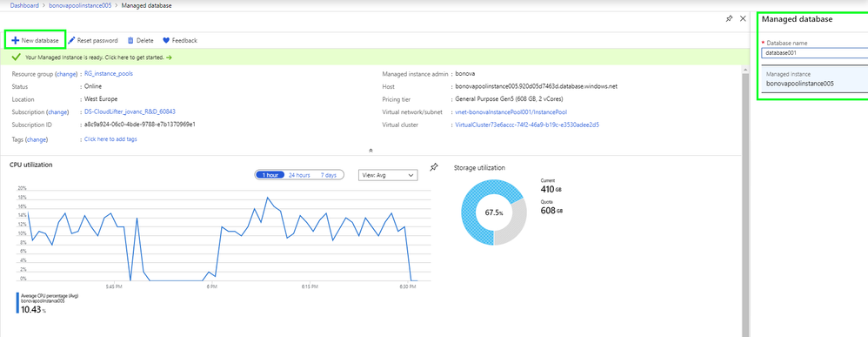
Task: Open the vnet-bonovaInstancePool001/InstancePool link
Action: click(511, 112)
